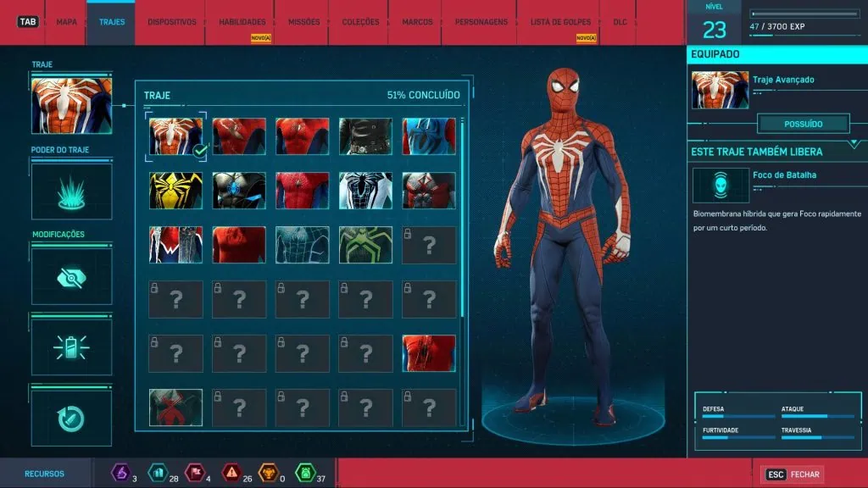
Task: Select the yellow spider suit thumbnail
Action: [175, 191]
